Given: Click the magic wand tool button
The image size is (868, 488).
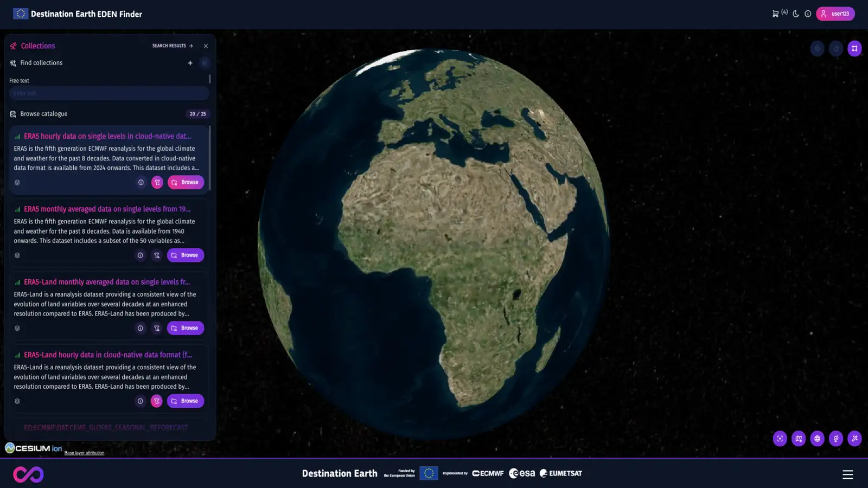Looking at the screenshot, I should click(x=854, y=439).
